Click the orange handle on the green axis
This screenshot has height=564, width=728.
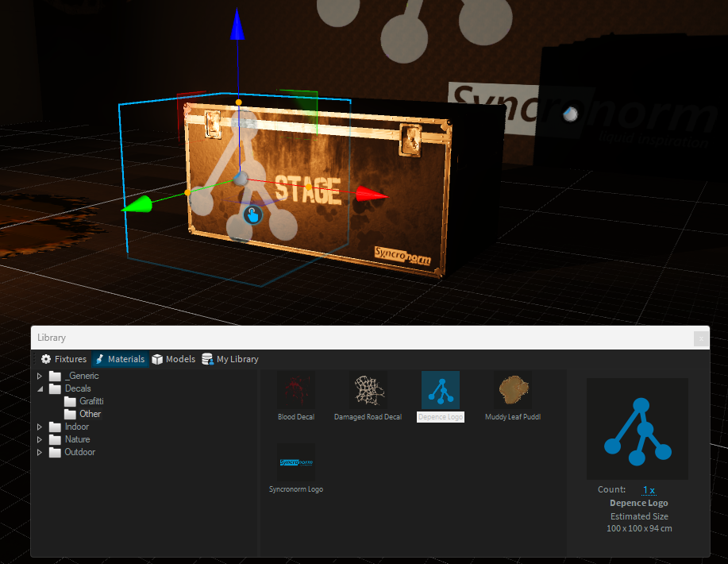coord(187,192)
